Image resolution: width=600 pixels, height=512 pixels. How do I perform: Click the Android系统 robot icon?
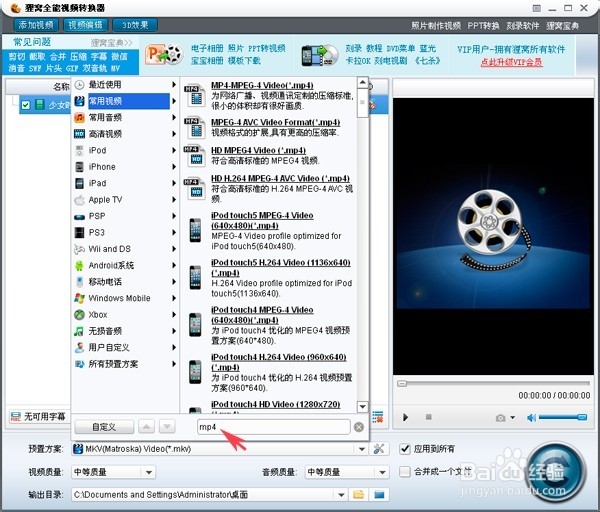point(79,266)
